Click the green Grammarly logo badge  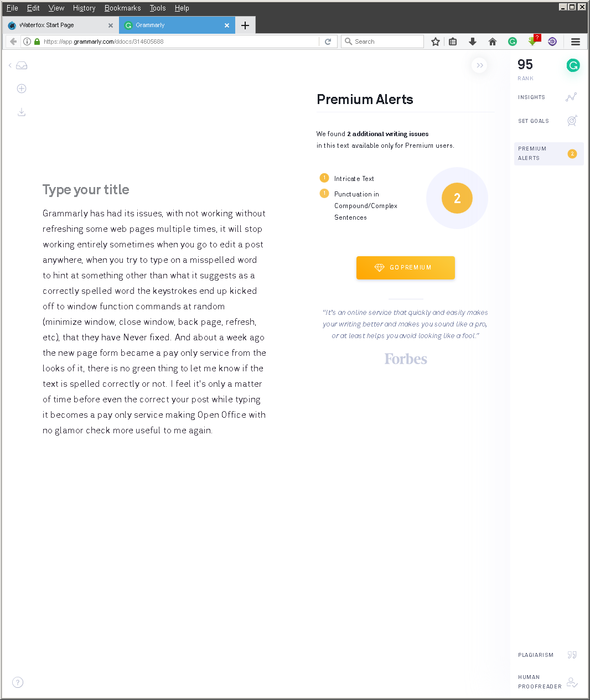pyautogui.click(x=573, y=66)
